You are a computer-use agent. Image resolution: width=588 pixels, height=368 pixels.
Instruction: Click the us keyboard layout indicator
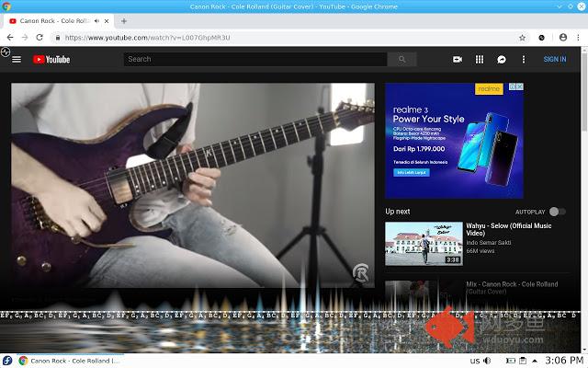[x=475, y=361]
